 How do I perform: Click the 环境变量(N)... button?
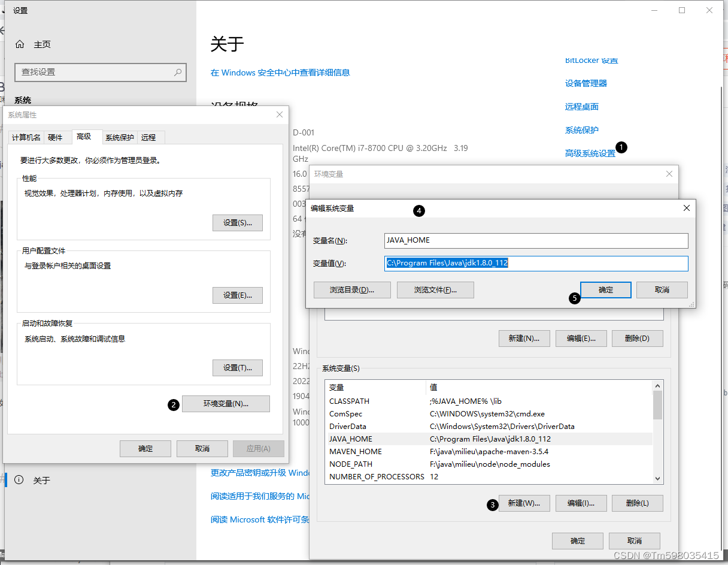226,404
